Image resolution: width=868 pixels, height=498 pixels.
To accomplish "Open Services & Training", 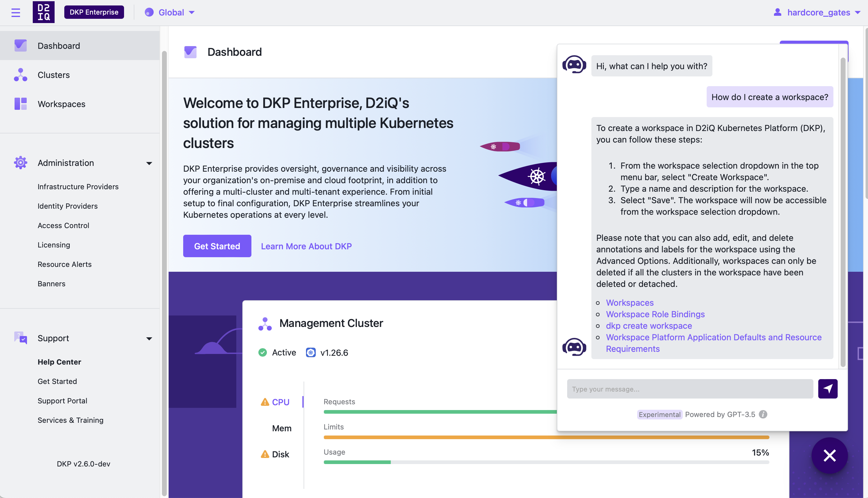I will point(70,420).
